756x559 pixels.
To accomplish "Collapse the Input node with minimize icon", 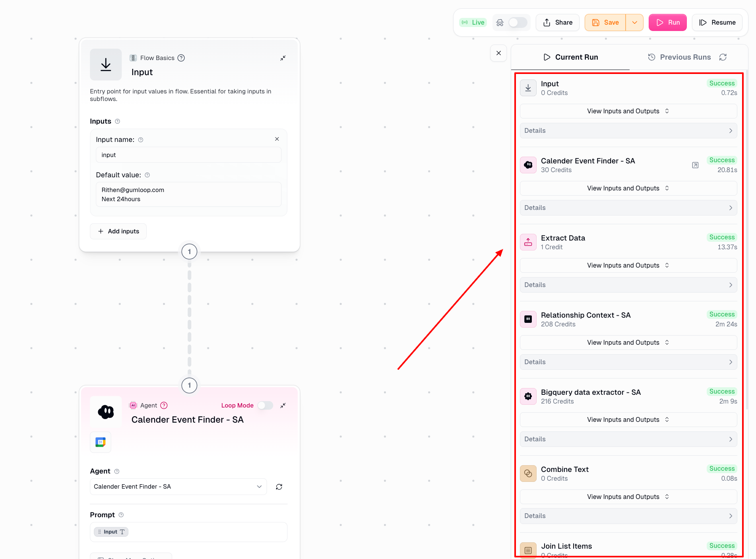I will 283,58.
